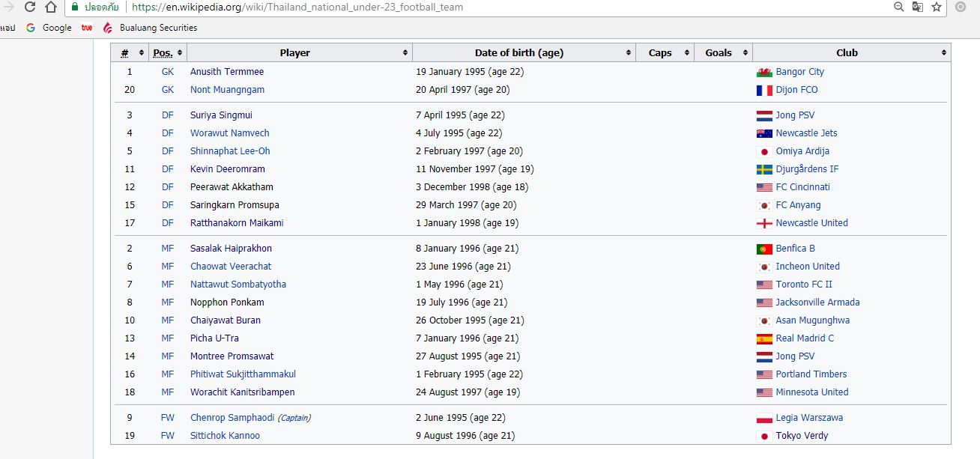Open the Google bookmark
980x459 pixels.
49,28
